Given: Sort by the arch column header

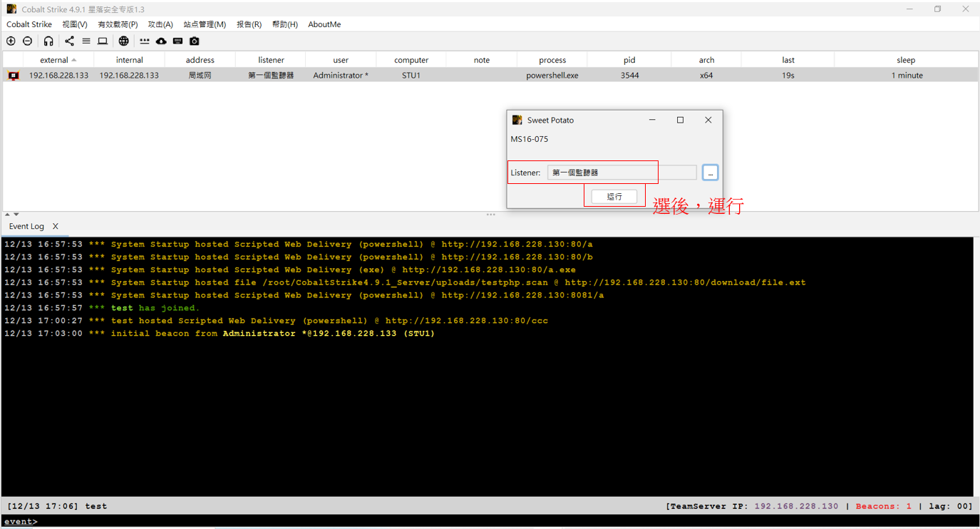Looking at the screenshot, I should (706, 60).
